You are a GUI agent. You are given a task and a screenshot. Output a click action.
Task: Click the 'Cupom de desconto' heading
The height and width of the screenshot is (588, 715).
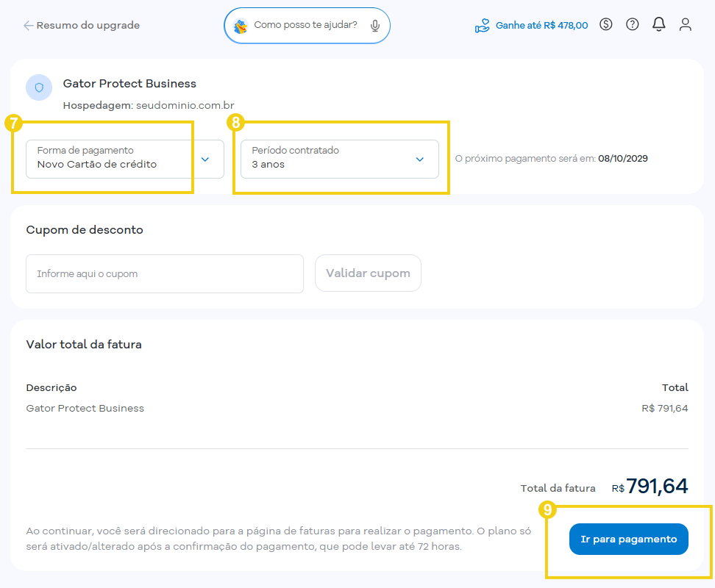pyautogui.click(x=85, y=230)
